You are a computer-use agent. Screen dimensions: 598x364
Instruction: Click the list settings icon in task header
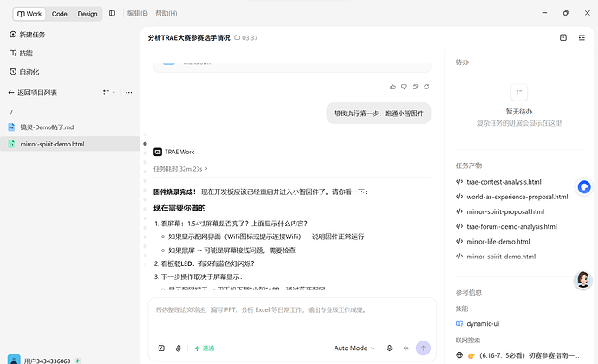[x=582, y=37]
